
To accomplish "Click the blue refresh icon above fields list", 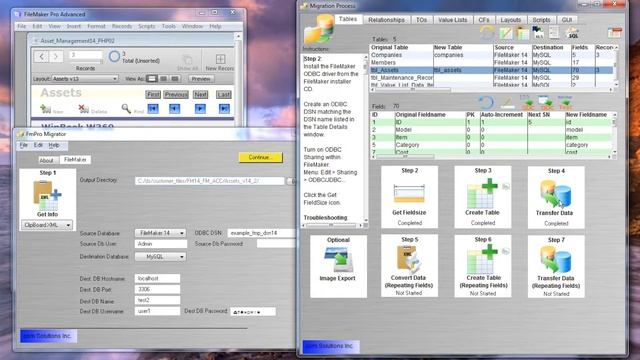I will tap(486, 102).
